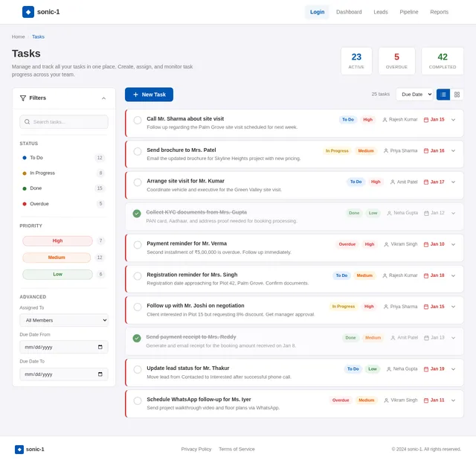This screenshot has width=476, height=463.
Task: Filter by Overdue status
Action: tap(62, 203)
